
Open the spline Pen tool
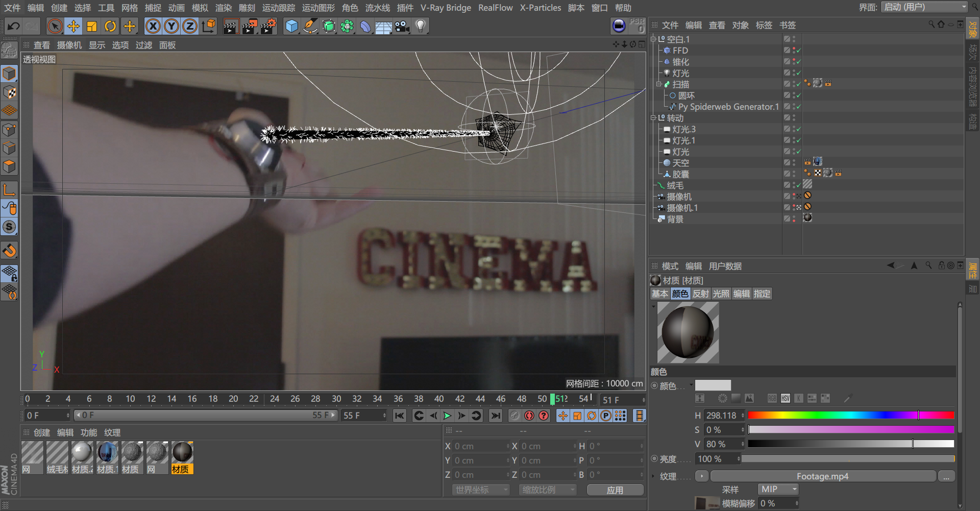[310, 26]
